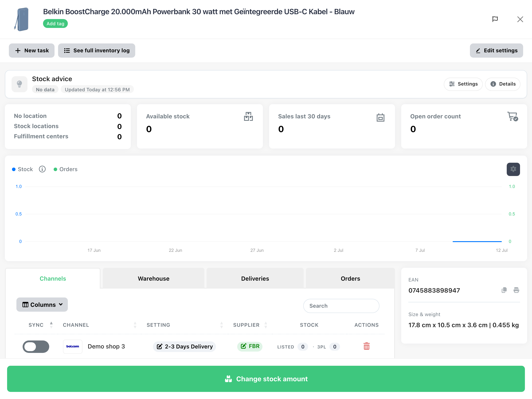Screen dimensions: 532x399
Task: Click the Sales last 30 days calendar icon
Action: pyautogui.click(x=380, y=117)
